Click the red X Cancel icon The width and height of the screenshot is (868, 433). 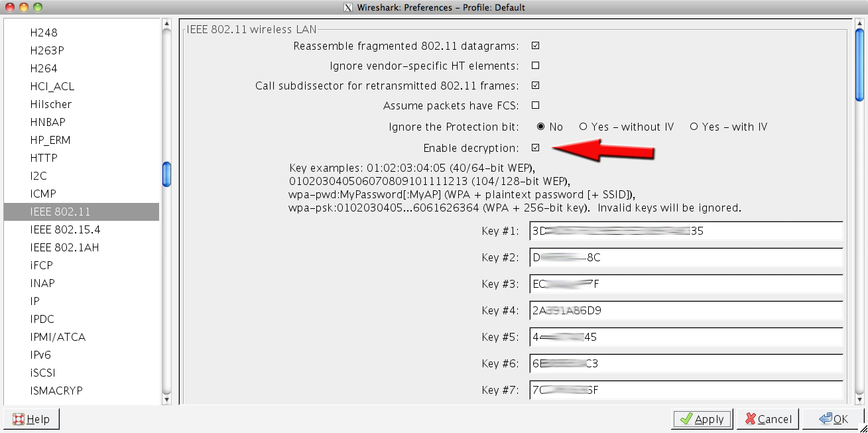(x=751, y=419)
